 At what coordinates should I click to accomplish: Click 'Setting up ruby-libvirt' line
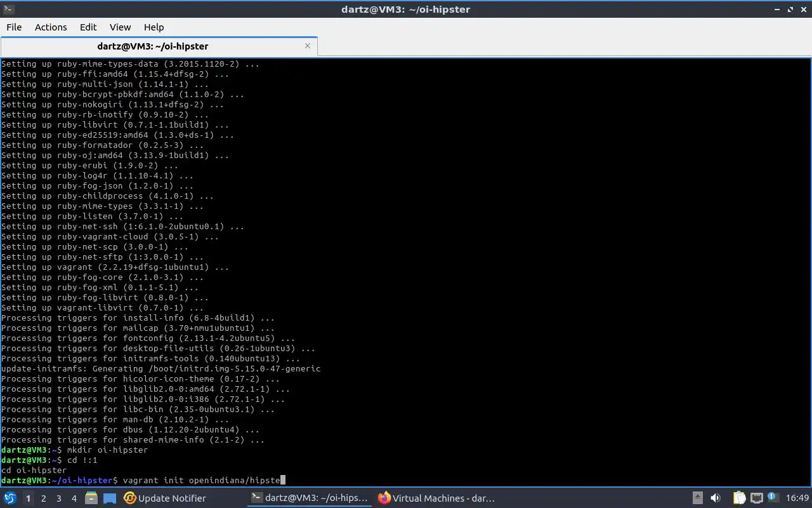(115, 124)
